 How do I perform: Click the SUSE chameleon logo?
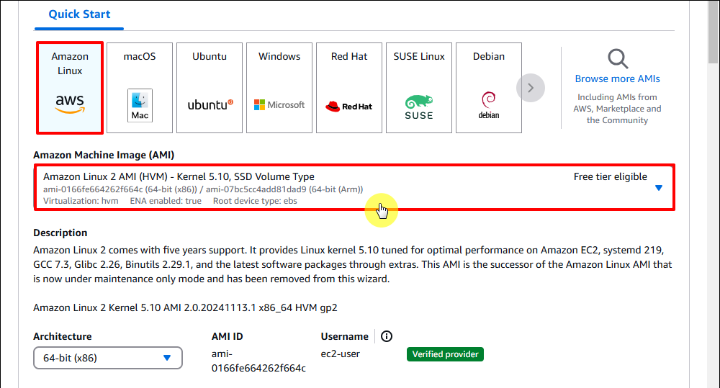tap(419, 107)
